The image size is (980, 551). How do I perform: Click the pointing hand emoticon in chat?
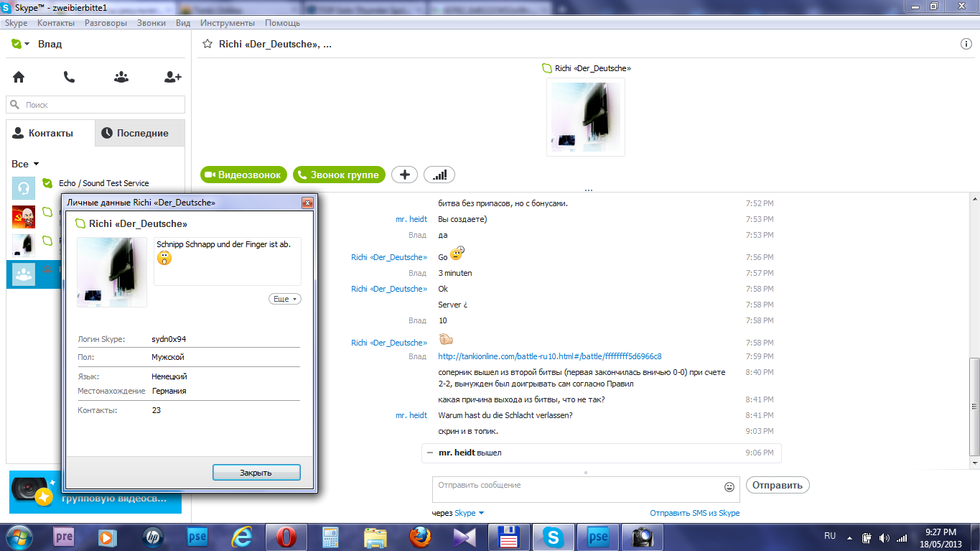(444, 338)
